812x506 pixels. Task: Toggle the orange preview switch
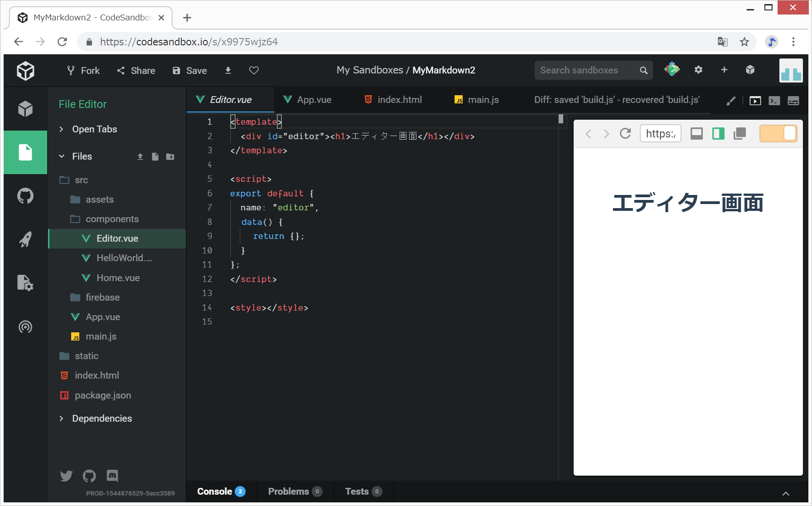click(x=778, y=133)
